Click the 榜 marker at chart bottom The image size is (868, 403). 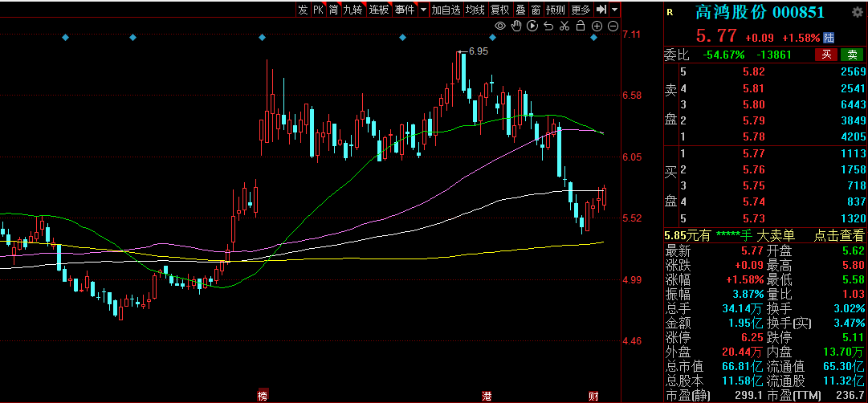coord(263,395)
